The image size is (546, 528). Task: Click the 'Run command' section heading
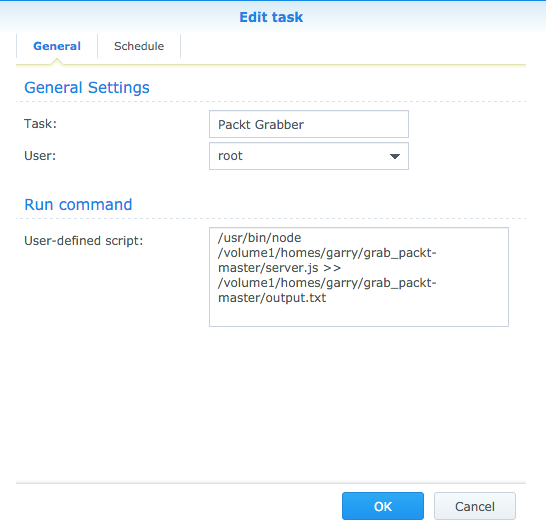point(78,204)
